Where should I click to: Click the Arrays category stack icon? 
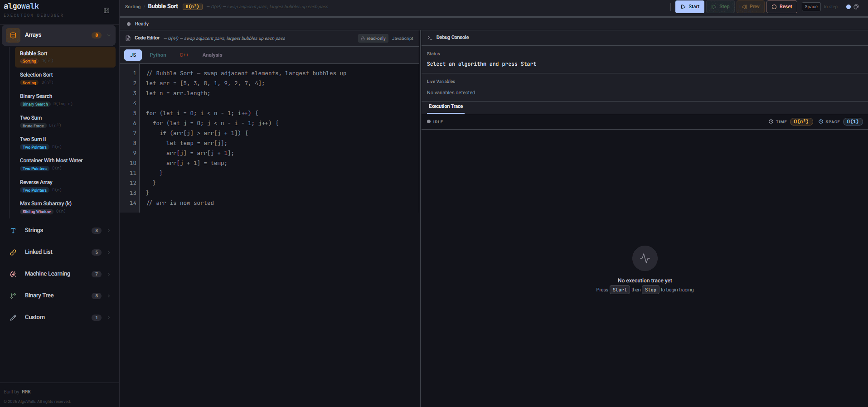(13, 35)
